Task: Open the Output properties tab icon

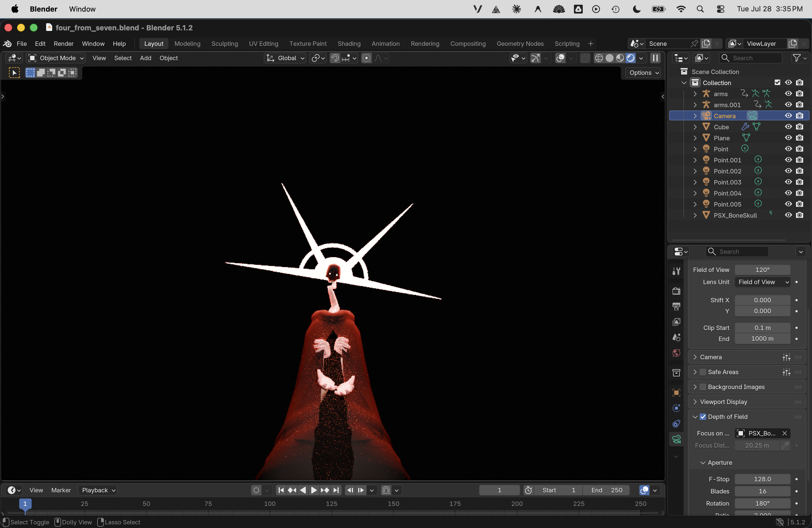Action: 676,306
